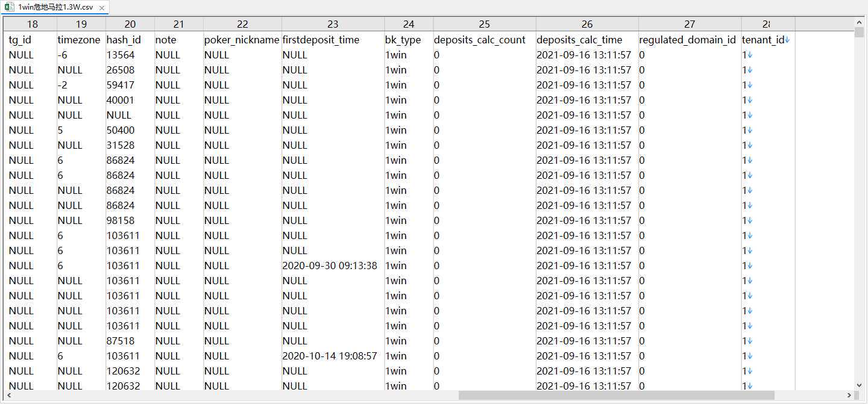The width and height of the screenshot is (868, 404).
Task: Close the 1win危地马拉1.3W.csv tab
Action: [x=101, y=8]
